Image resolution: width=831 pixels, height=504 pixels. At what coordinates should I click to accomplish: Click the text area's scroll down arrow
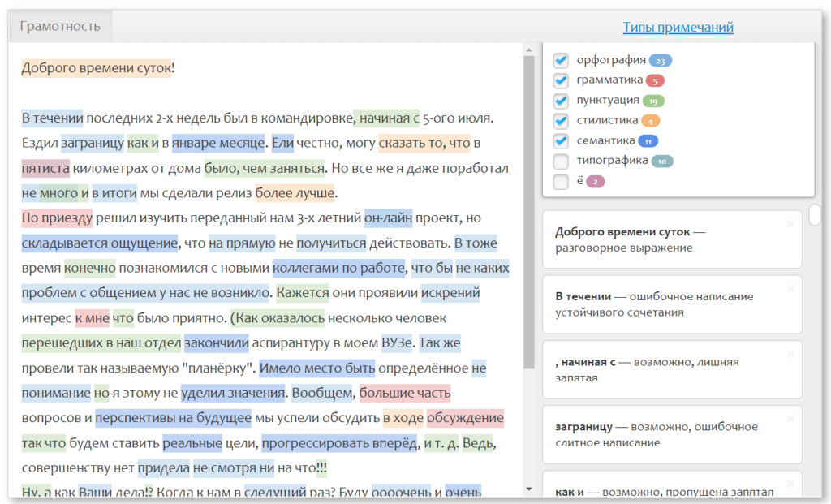[529, 489]
